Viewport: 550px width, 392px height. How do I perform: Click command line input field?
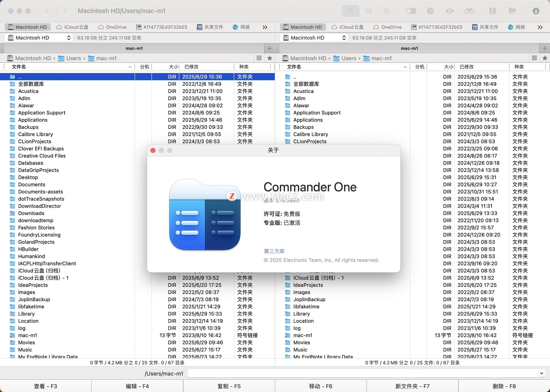(363, 373)
